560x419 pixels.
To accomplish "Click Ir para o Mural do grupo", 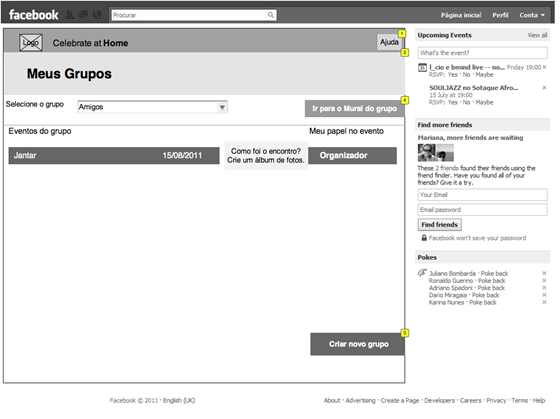I will pyautogui.click(x=354, y=109).
